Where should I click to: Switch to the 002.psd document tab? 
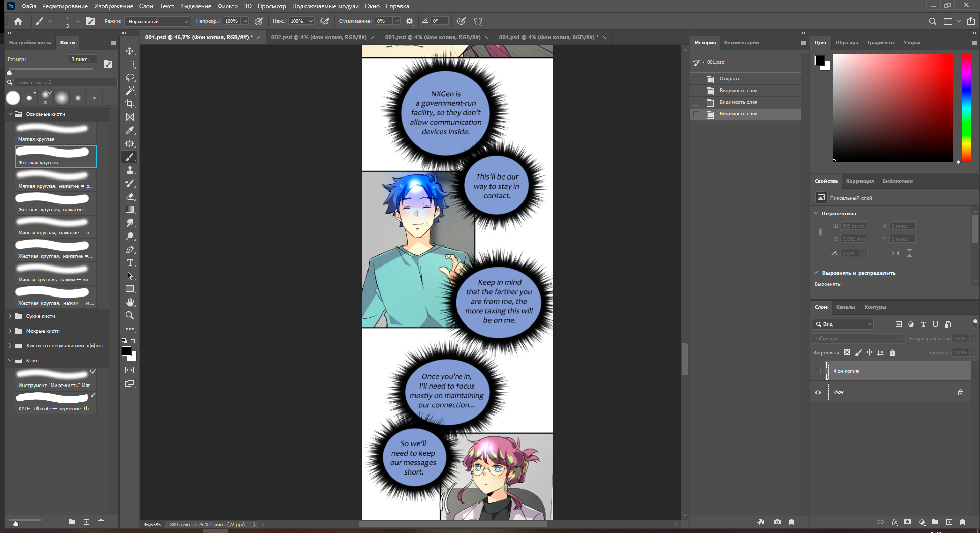[319, 37]
